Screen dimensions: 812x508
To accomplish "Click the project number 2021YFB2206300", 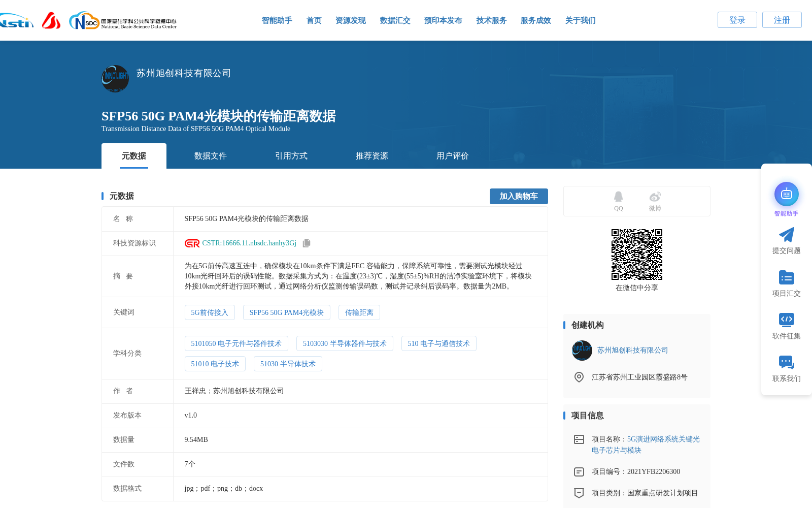I will coord(654,472).
